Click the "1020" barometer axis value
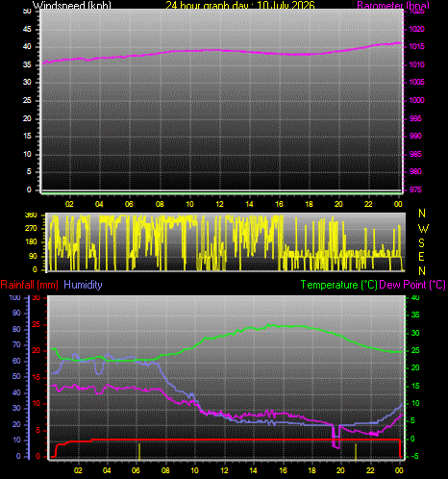 tap(416, 30)
